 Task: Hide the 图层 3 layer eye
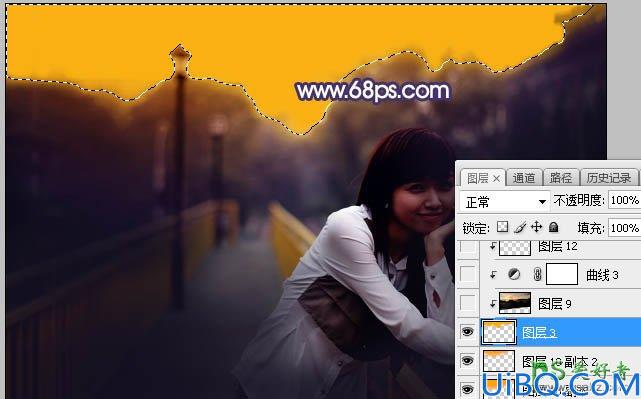[x=468, y=332]
